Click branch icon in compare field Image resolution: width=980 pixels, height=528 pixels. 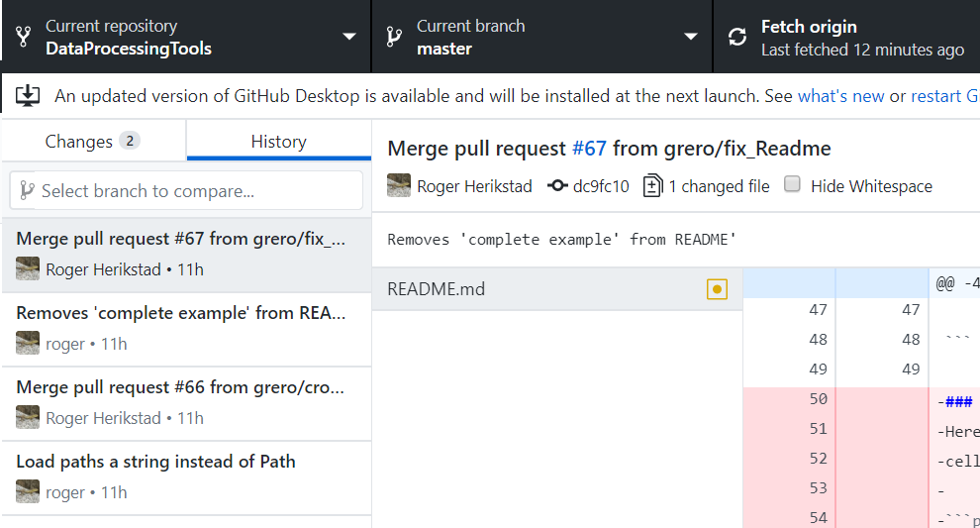(27, 190)
